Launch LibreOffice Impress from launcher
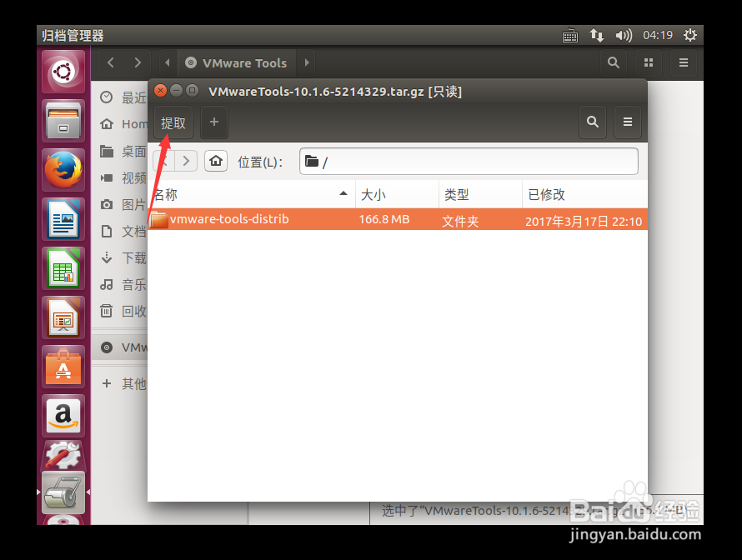The image size is (742, 560). [x=63, y=317]
